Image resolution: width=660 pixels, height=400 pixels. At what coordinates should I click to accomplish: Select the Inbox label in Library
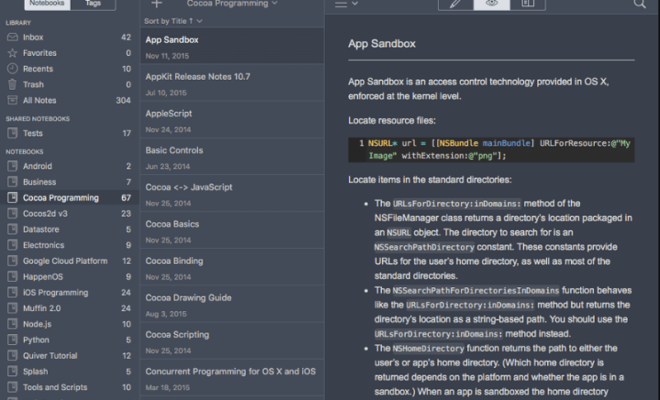tap(33, 37)
